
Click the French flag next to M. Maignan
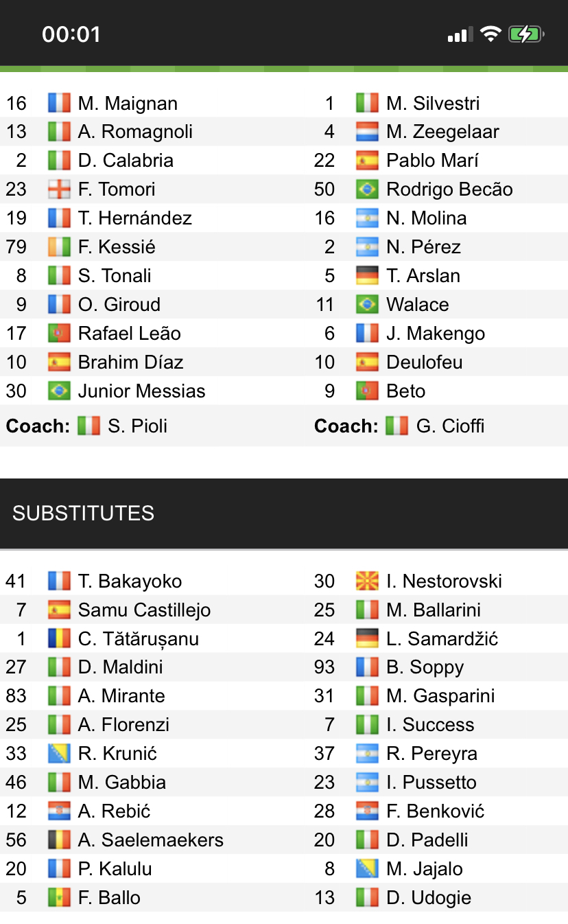click(58, 103)
